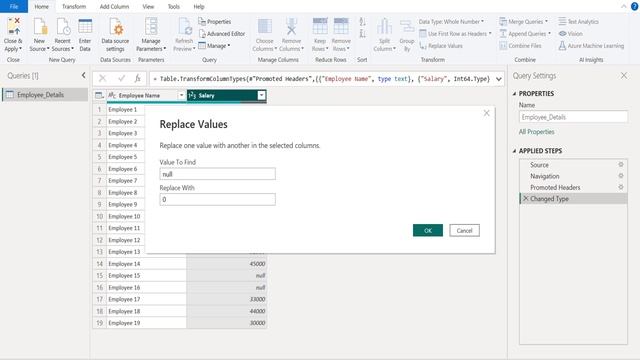Screen dimensions: 640x360
Task: Click the Choose Columns icon
Action: point(264,27)
